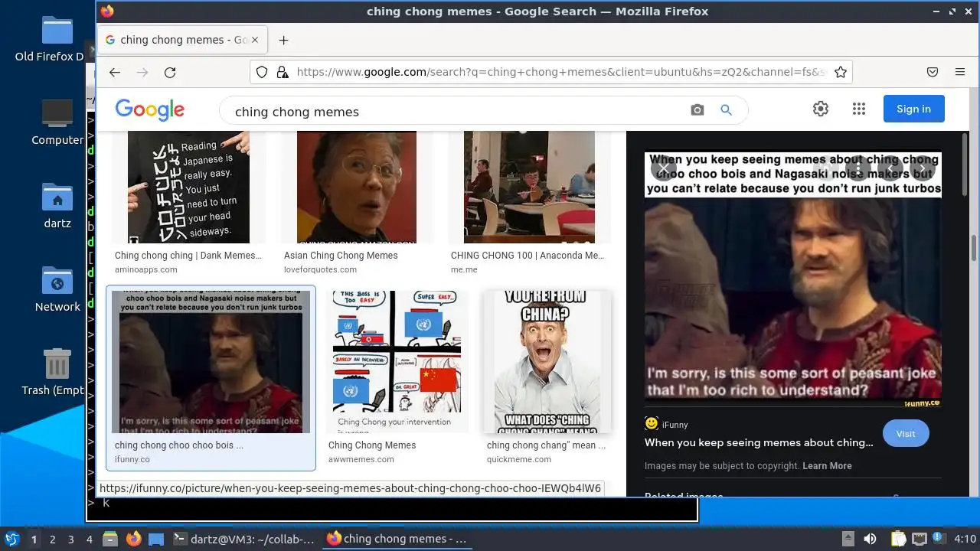Image resolution: width=980 pixels, height=551 pixels.
Task: Click the awwmemes.com source text
Action: 361,459
